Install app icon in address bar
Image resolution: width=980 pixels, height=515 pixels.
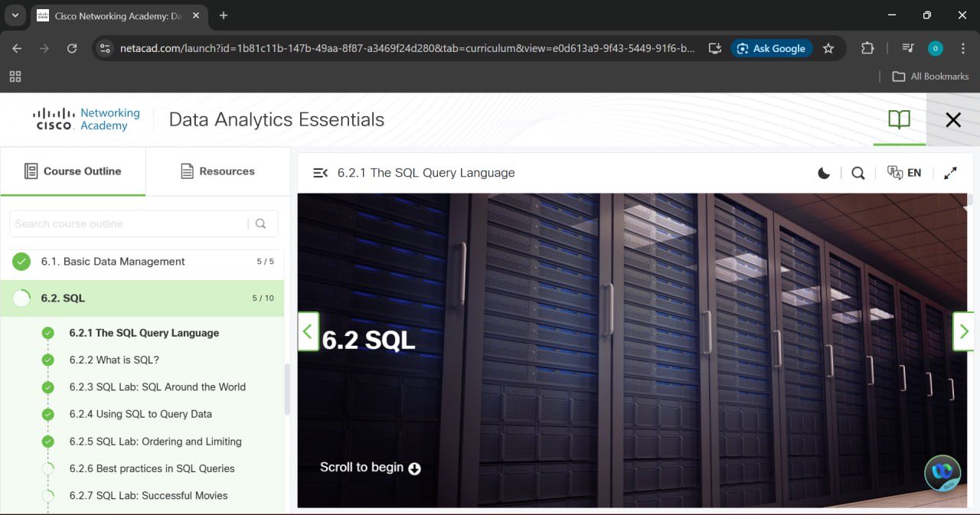pyautogui.click(x=715, y=48)
